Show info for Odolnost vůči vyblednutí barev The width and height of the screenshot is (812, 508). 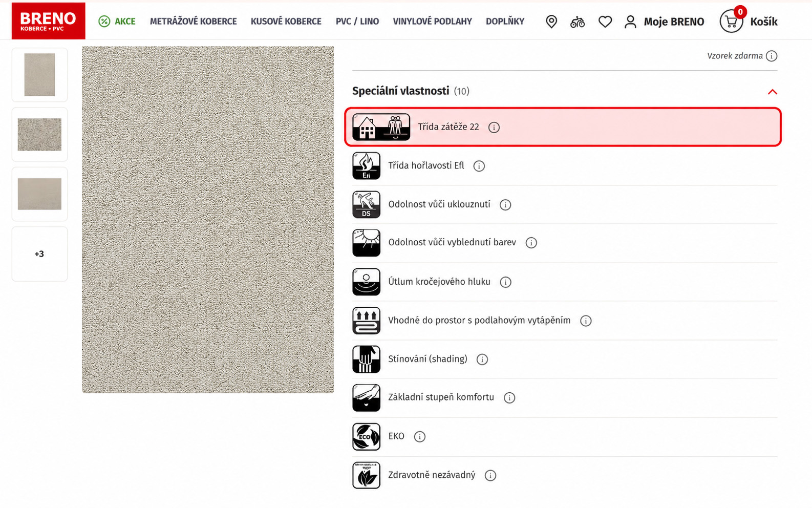[531, 243]
